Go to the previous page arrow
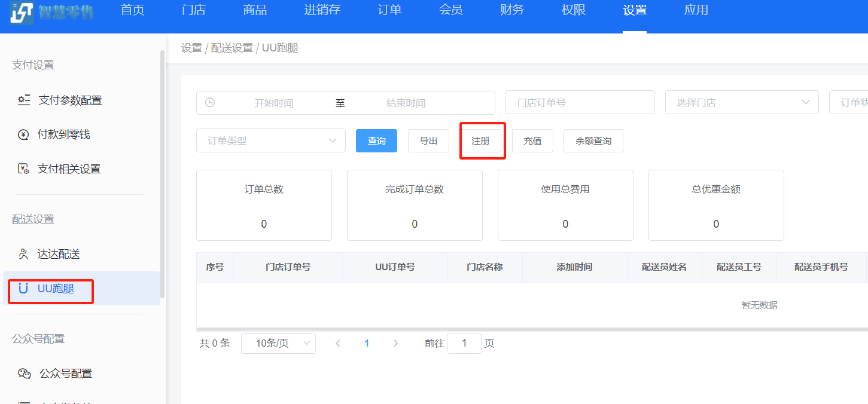The image size is (868, 404). coord(338,343)
